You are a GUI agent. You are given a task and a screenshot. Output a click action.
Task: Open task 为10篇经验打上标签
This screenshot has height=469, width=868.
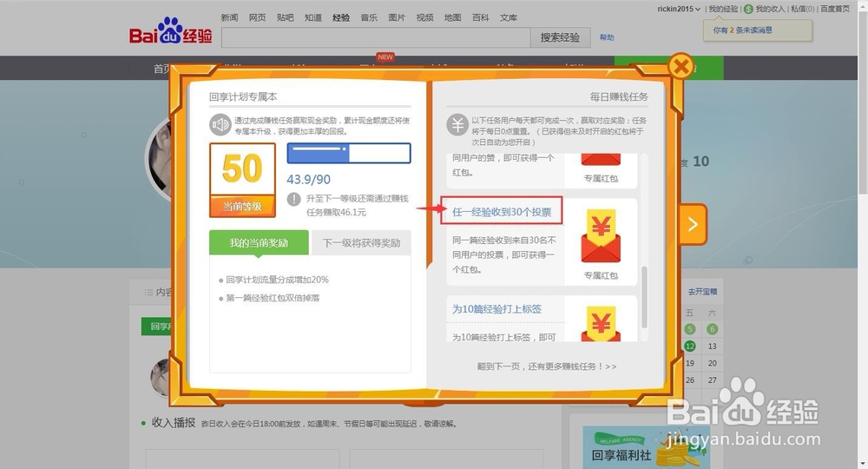coord(496,309)
